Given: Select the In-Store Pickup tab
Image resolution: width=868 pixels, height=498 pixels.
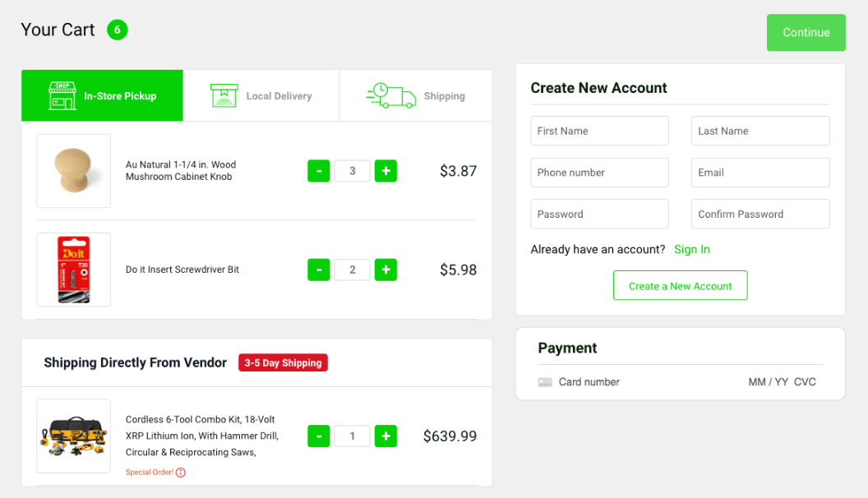Looking at the screenshot, I should 103,96.
